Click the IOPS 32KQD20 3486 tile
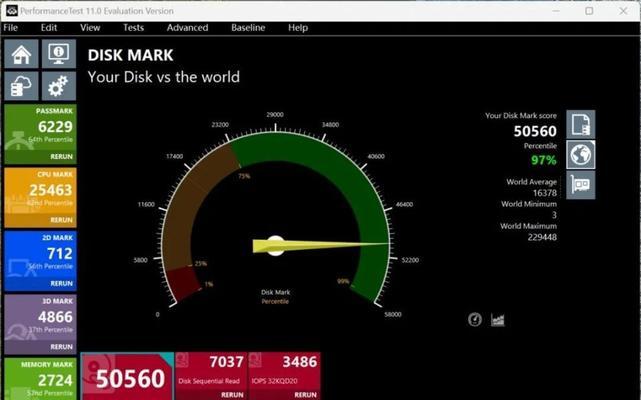This screenshot has width=641, height=400. pyautogui.click(x=285, y=376)
